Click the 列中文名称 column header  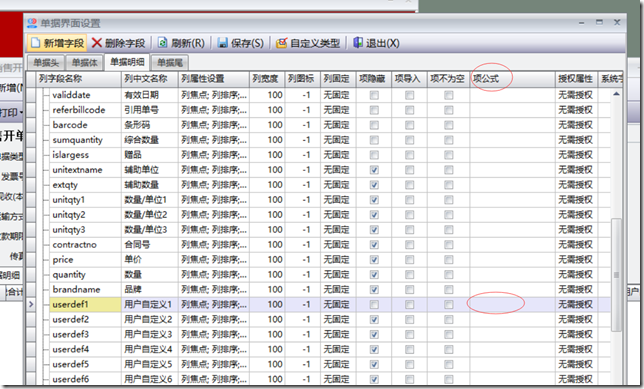(x=150, y=78)
